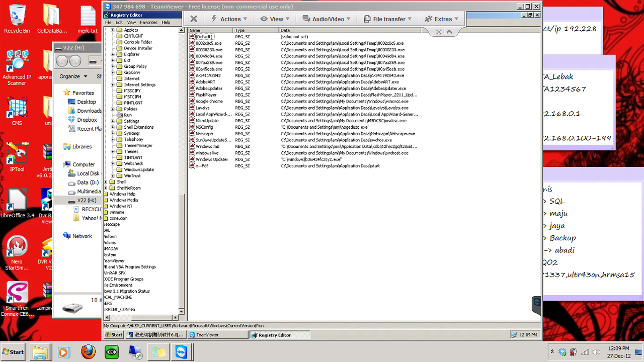Toggle full screen with the TeamViewer expand-arrows icon
The height and width of the screenshot is (362, 644).
coord(439,32)
